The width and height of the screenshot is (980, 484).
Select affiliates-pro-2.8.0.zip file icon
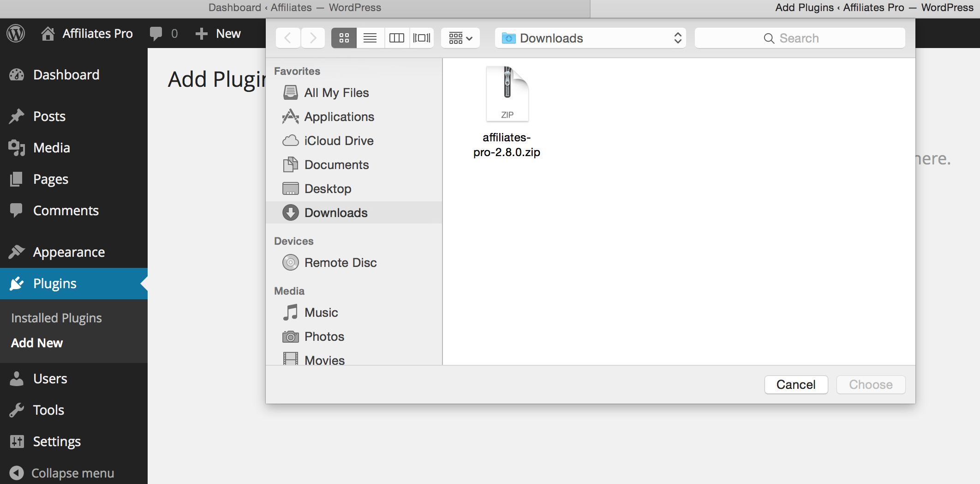coord(507,94)
